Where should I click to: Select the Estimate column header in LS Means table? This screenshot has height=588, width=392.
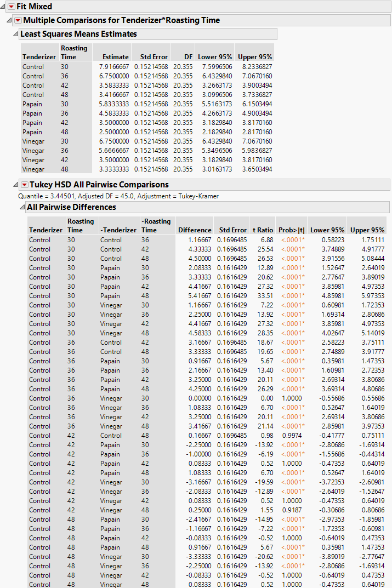[x=115, y=56]
